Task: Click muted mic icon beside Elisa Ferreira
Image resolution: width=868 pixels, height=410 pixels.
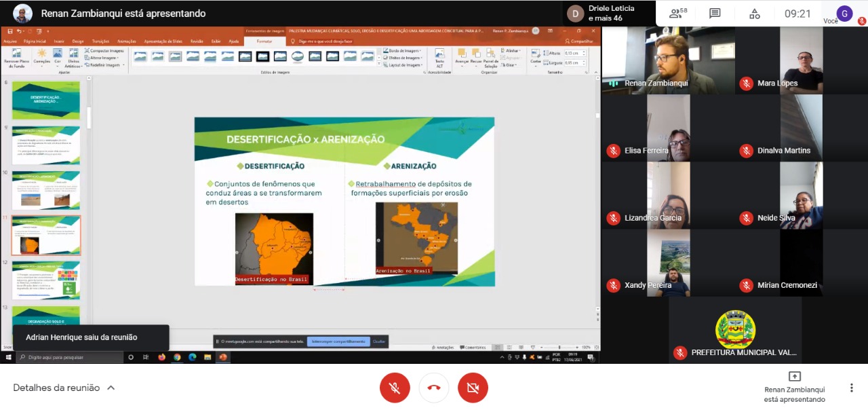Action: (x=613, y=151)
